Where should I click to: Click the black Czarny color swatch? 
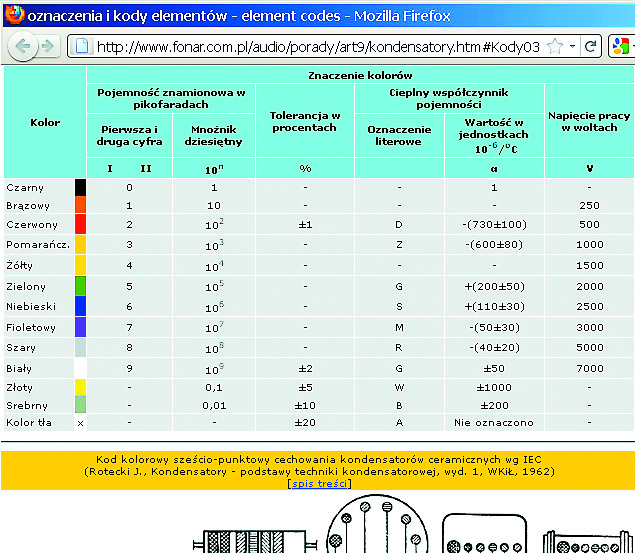point(80,187)
